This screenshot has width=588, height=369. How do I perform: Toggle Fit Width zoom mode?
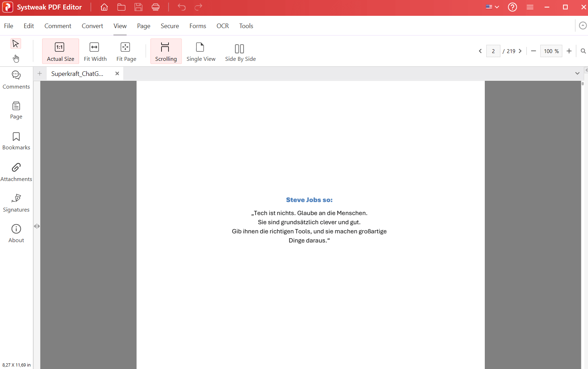click(x=95, y=51)
